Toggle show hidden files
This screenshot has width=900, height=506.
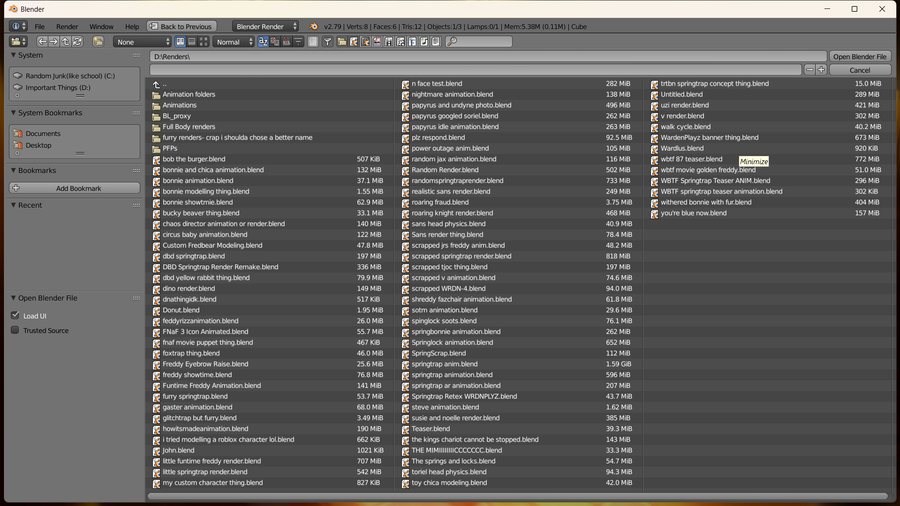coord(313,42)
